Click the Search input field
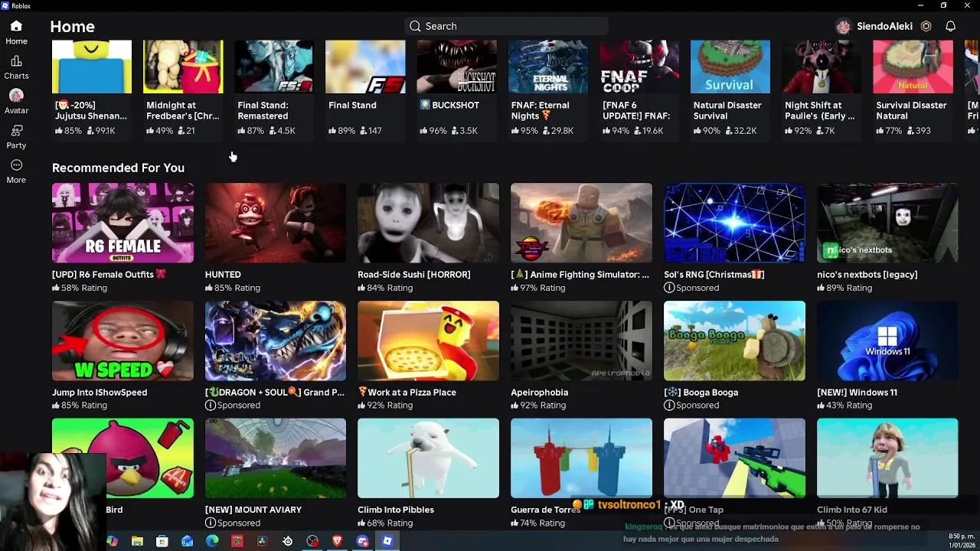 (506, 26)
